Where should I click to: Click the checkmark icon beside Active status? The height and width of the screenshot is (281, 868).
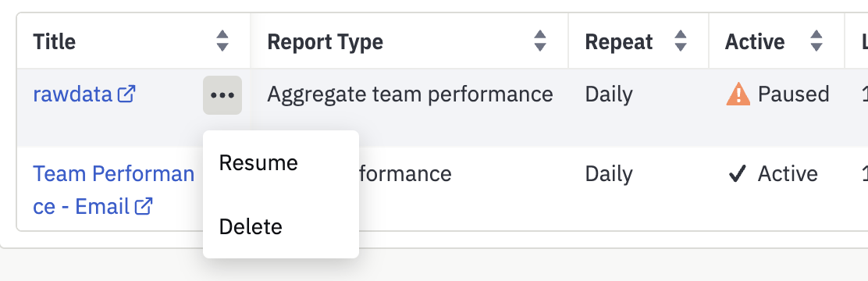click(737, 174)
